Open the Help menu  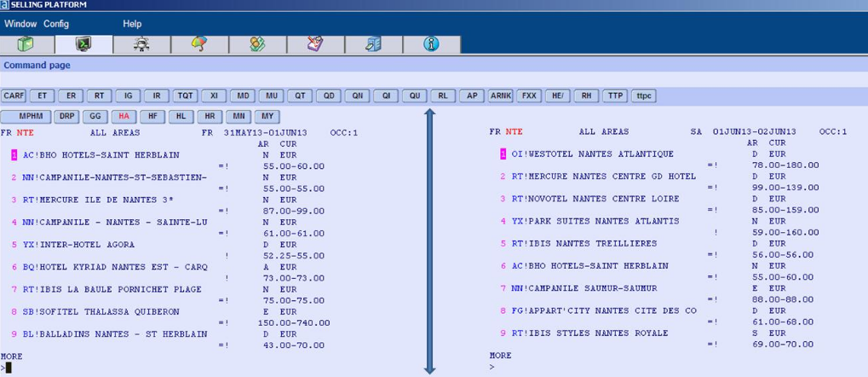(x=132, y=24)
